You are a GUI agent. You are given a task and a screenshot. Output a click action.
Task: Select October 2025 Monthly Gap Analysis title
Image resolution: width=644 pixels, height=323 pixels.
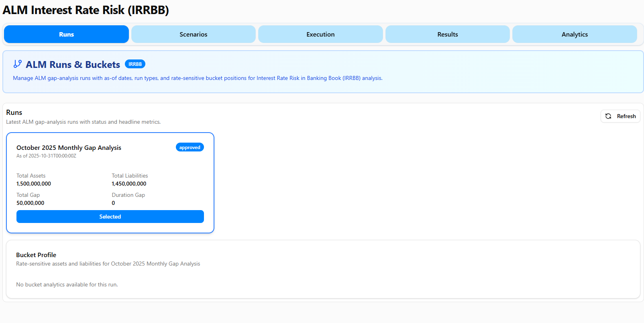click(69, 148)
